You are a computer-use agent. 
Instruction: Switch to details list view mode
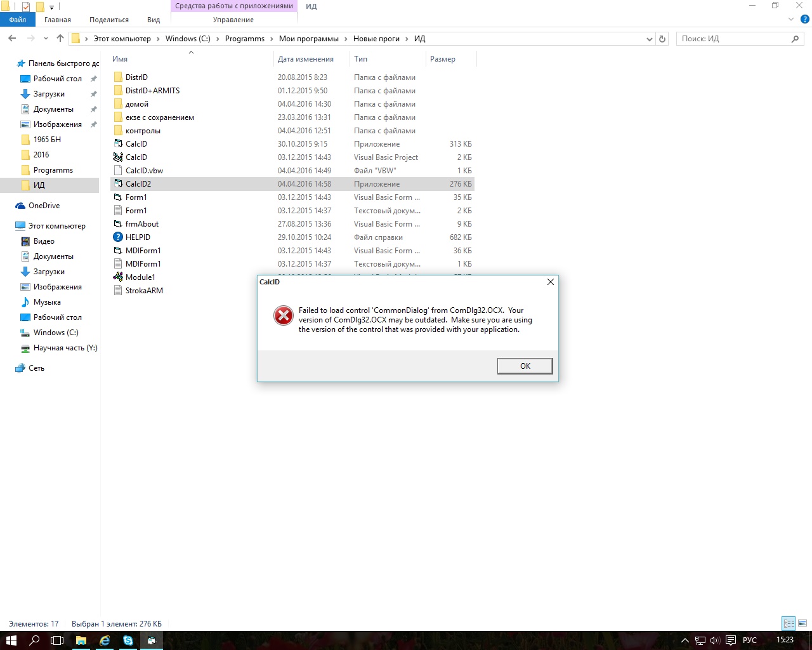pyautogui.click(x=789, y=623)
